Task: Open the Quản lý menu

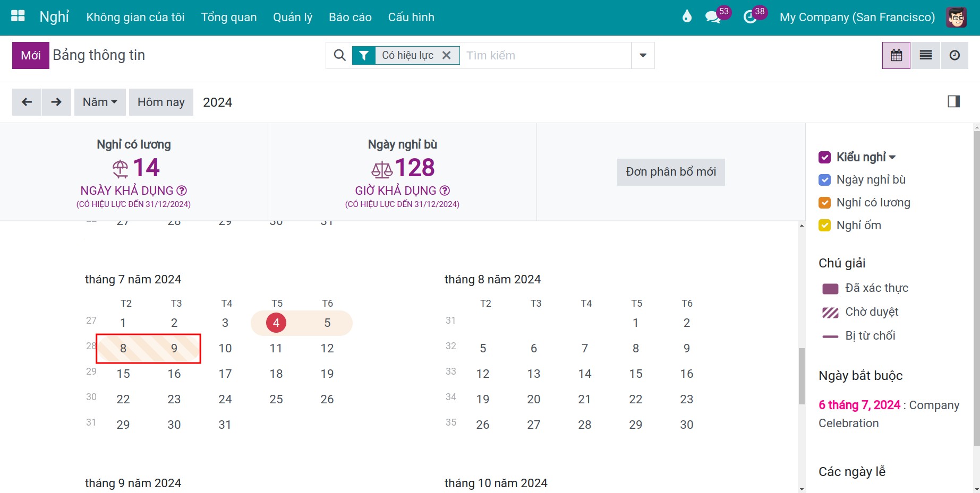Action: pyautogui.click(x=293, y=17)
